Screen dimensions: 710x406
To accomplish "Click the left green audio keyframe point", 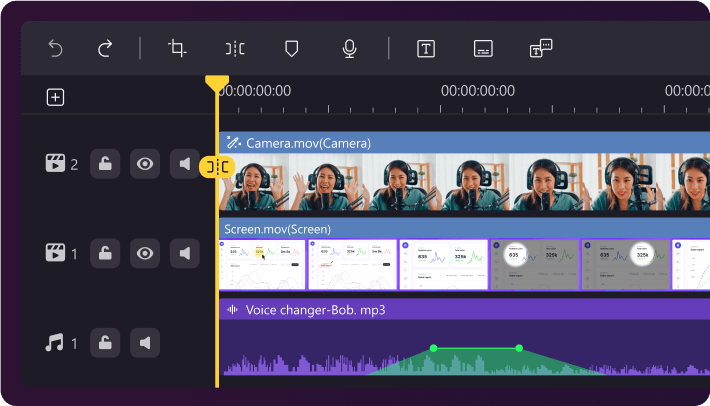I will point(433,348).
